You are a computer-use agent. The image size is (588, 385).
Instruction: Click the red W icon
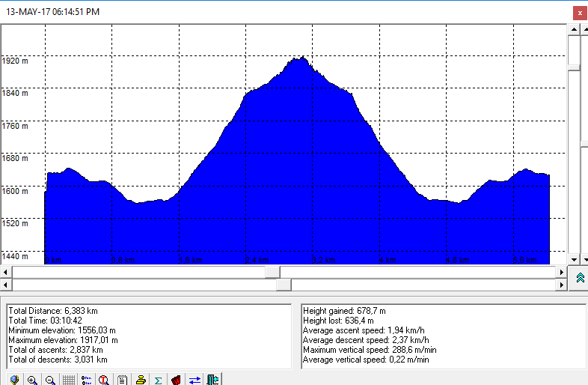[x=177, y=380]
